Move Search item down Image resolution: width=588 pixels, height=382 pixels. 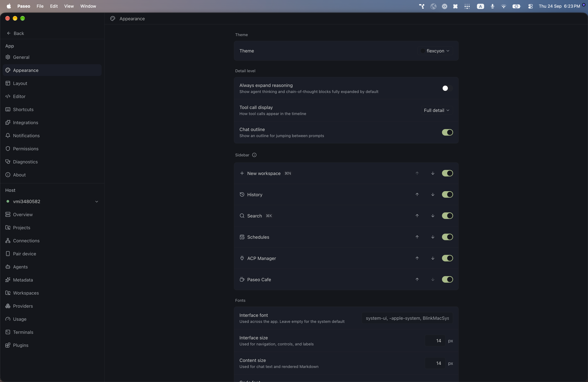[433, 216]
